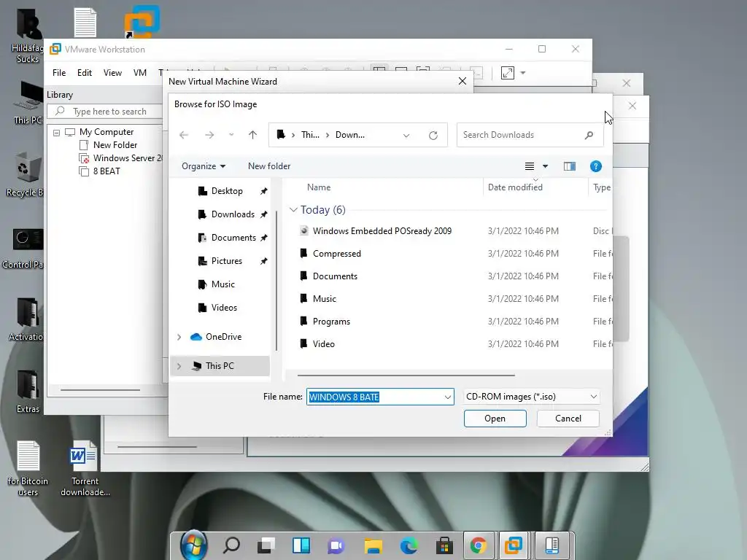The height and width of the screenshot is (560, 747).
Task: Click the File name text field
Action: coord(374,397)
